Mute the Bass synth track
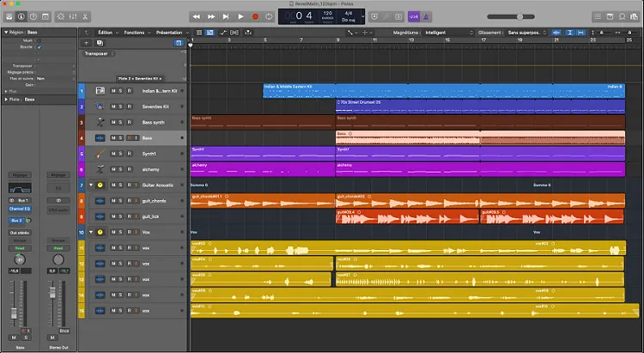This screenshot has width=644, height=353. coord(114,122)
